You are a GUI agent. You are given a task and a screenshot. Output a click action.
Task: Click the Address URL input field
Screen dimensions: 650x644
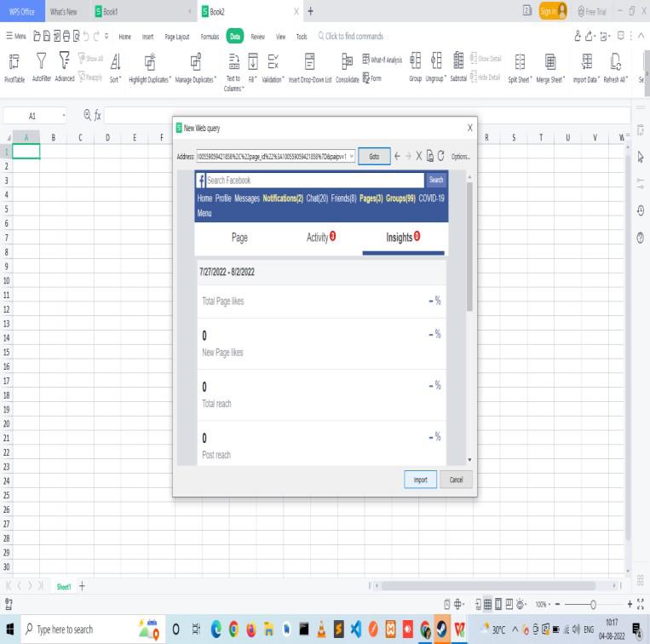tap(273, 156)
